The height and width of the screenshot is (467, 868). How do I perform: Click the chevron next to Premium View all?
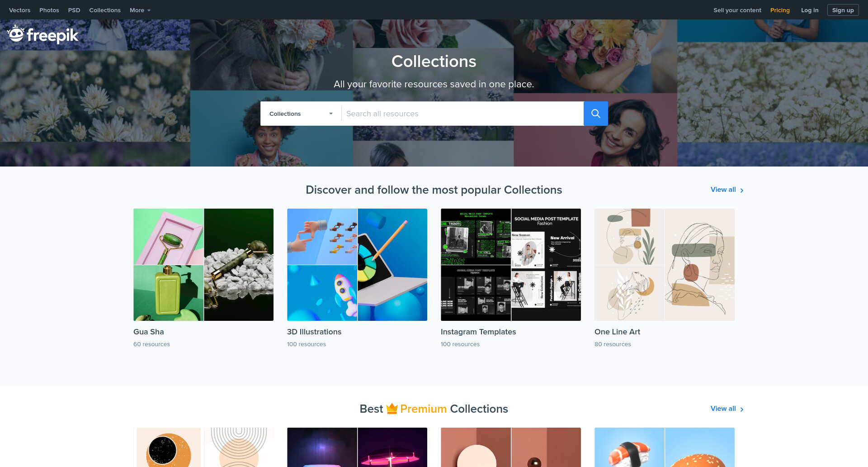tap(742, 410)
